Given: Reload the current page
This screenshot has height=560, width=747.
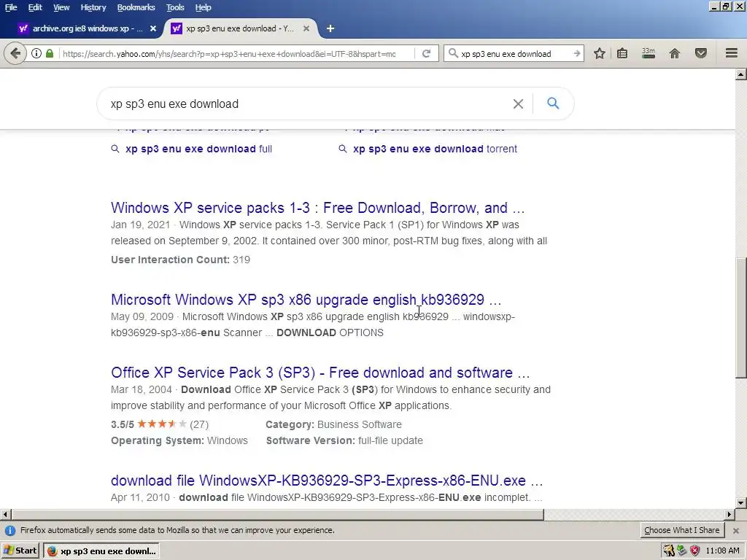Looking at the screenshot, I should [x=426, y=53].
